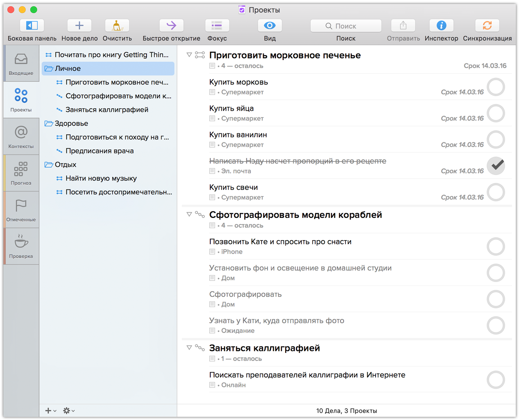
Task: Click status bar text 10 Дела, 3 Проекты
Action: [x=346, y=411]
